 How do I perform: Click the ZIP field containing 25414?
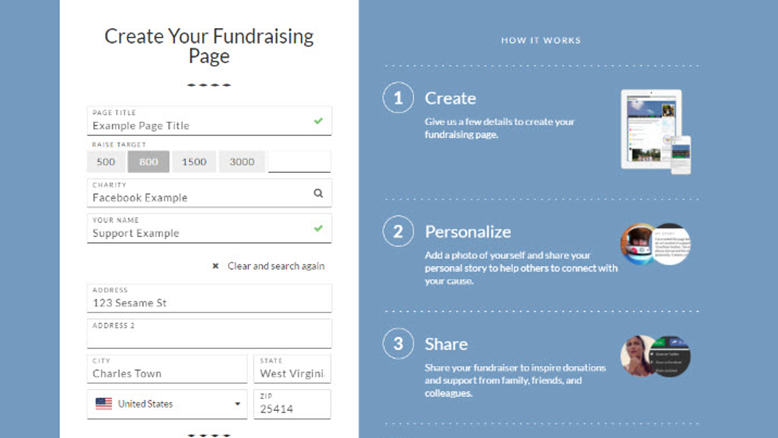[x=292, y=404]
